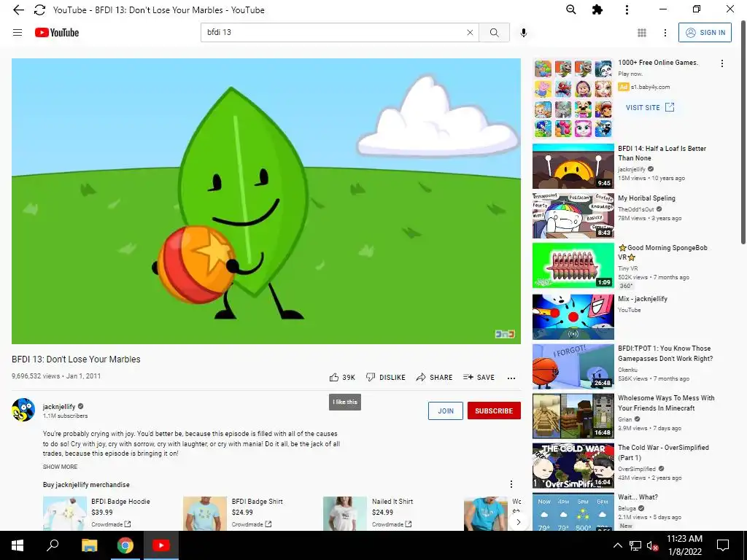
Task: Open the Wait... What? Beluga title
Action: (638, 497)
